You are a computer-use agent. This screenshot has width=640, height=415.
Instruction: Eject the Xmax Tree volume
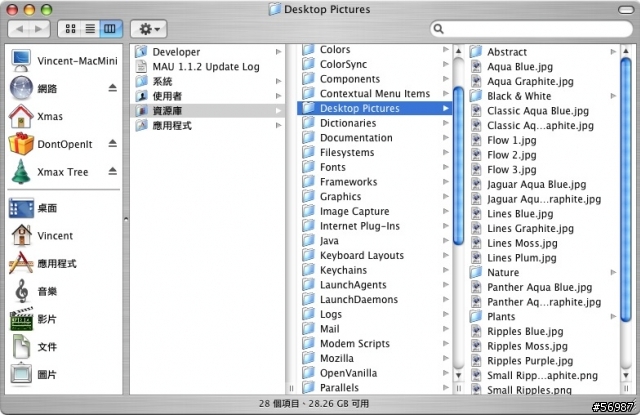[x=113, y=171]
